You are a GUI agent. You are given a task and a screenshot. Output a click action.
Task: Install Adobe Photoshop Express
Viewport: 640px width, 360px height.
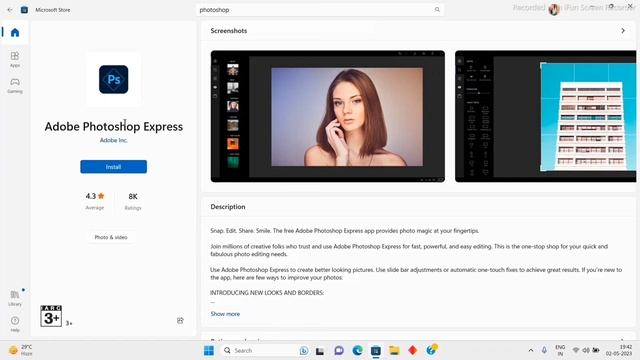[113, 167]
